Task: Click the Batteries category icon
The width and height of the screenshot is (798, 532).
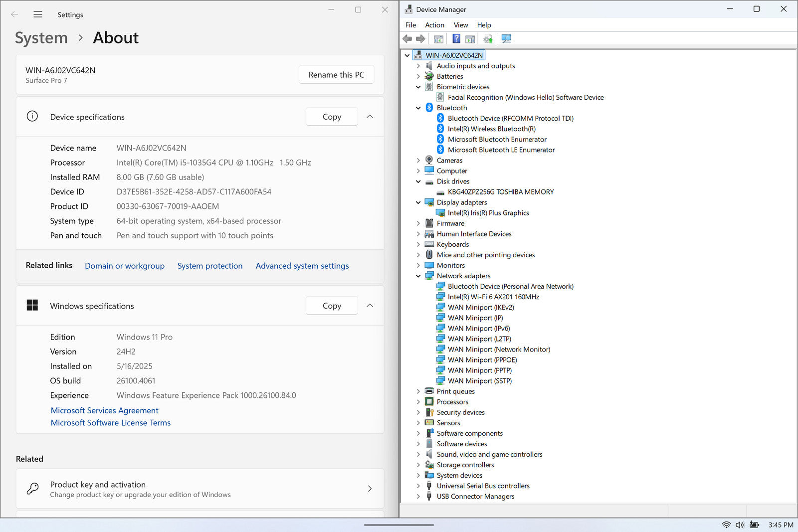Action: point(429,76)
